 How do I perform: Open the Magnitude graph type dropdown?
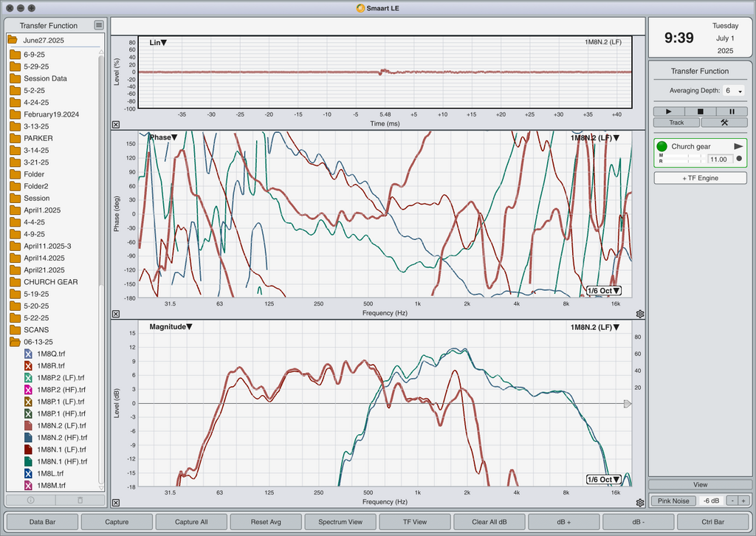[x=171, y=327]
